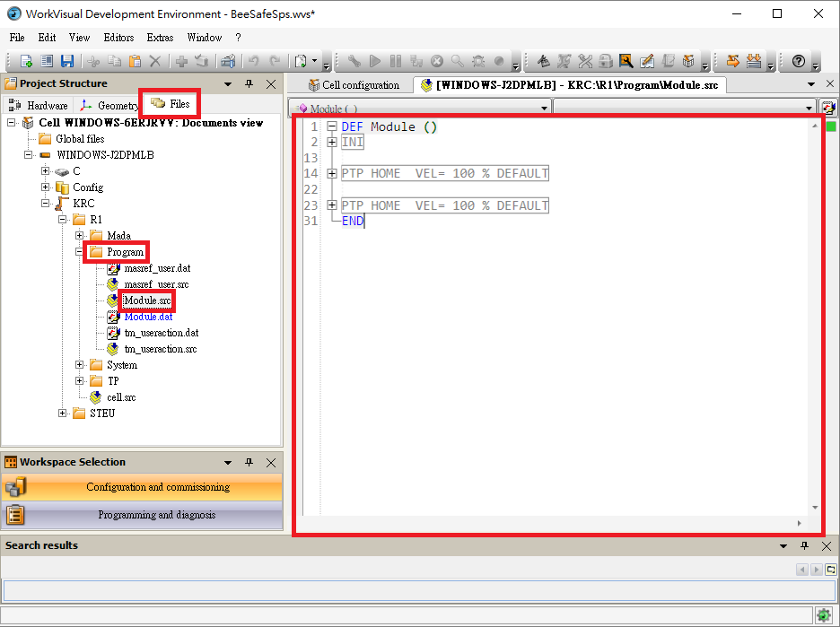Save the project with the floppy disk icon
This screenshot has height=627, width=840.
pyautogui.click(x=67, y=61)
